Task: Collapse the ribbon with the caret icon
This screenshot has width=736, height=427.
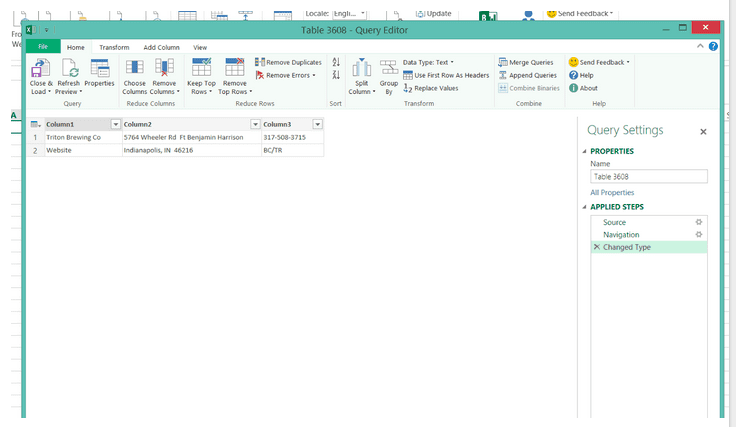Action: [x=700, y=46]
